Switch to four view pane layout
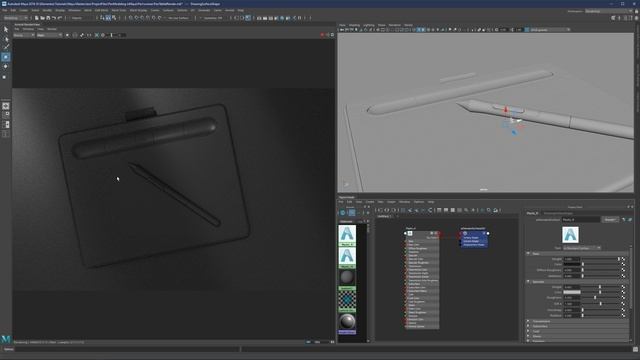Screen dimensions: 640x360 click(x=6, y=115)
